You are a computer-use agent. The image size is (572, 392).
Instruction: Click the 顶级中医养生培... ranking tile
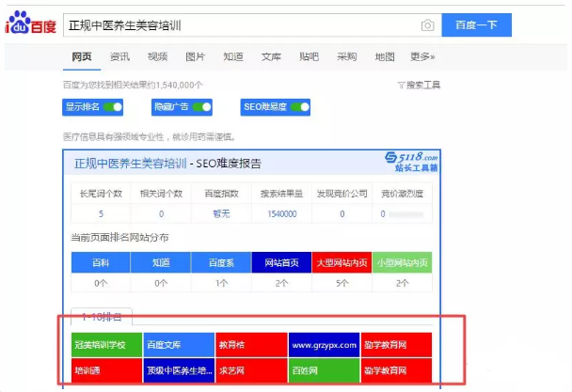[179, 370]
